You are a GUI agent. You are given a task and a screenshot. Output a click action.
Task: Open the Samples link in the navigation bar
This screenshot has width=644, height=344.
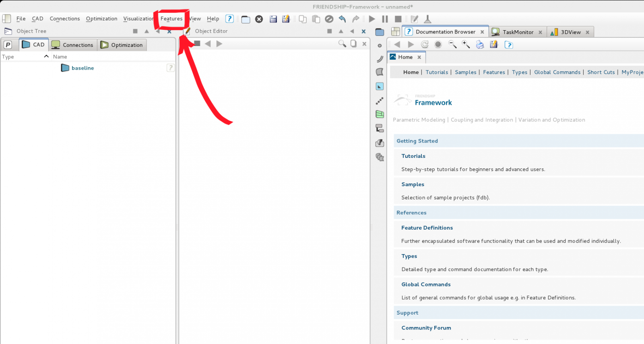tap(466, 72)
